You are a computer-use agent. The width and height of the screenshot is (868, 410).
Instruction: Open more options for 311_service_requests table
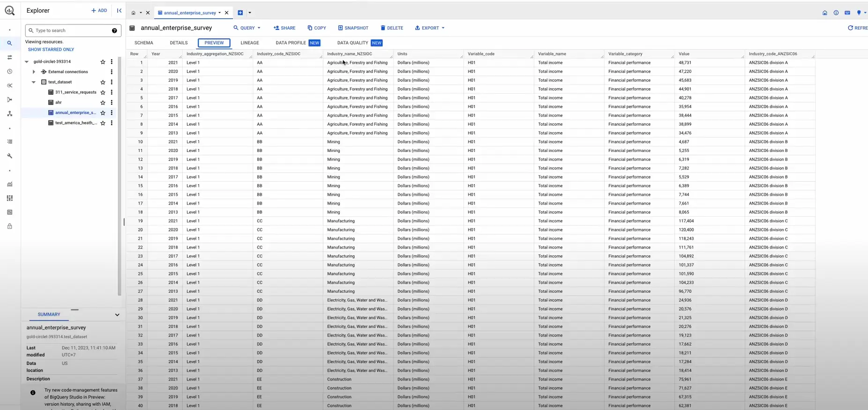112,92
